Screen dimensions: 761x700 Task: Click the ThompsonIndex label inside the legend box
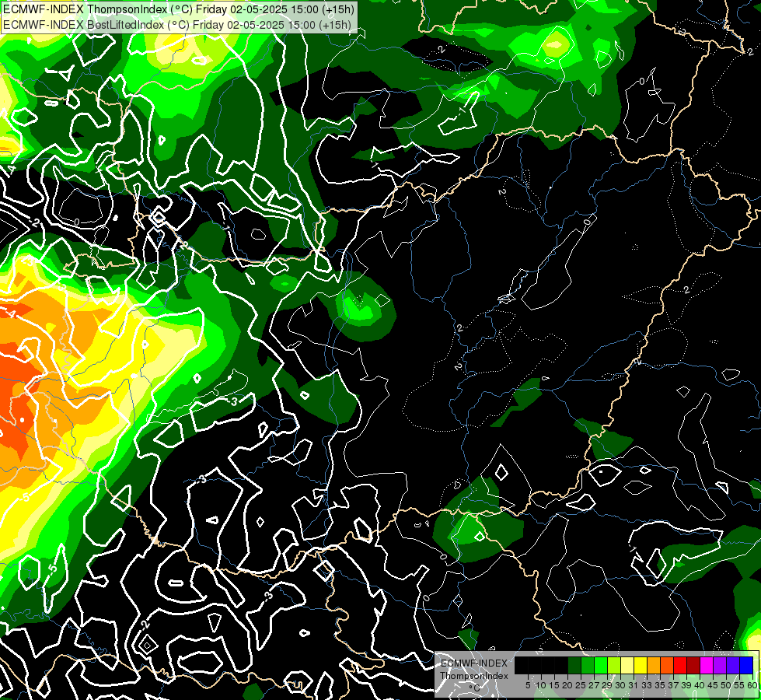(x=474, y=676)
